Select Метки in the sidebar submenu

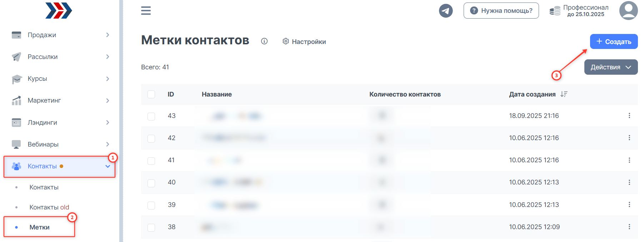click(40, 227)
